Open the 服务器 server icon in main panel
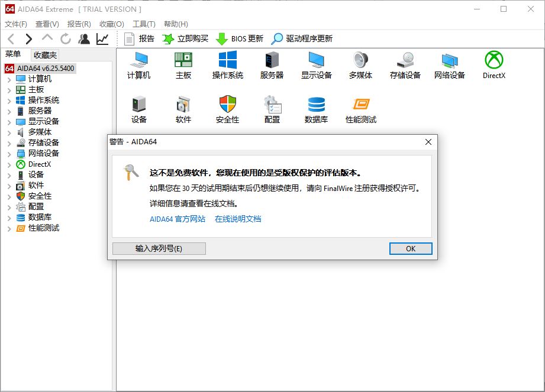545x392 pixels. tap(272, 65)
